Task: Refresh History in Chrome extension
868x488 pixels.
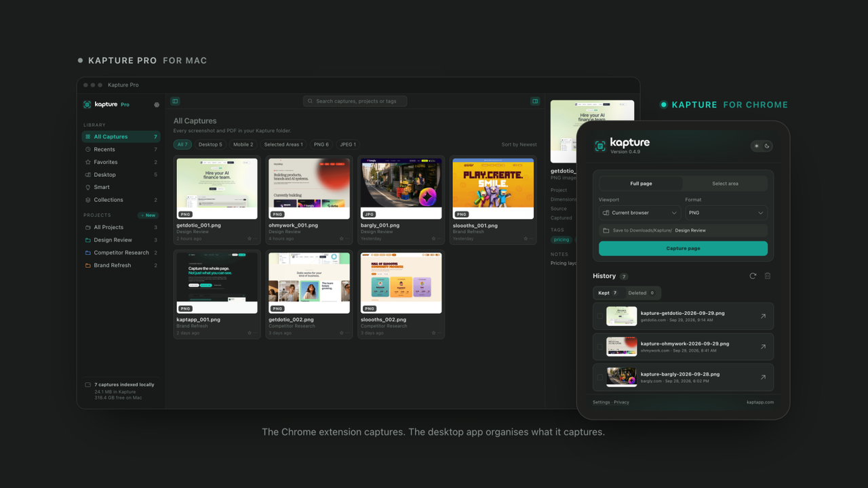Action: click(x=753, y=276)
